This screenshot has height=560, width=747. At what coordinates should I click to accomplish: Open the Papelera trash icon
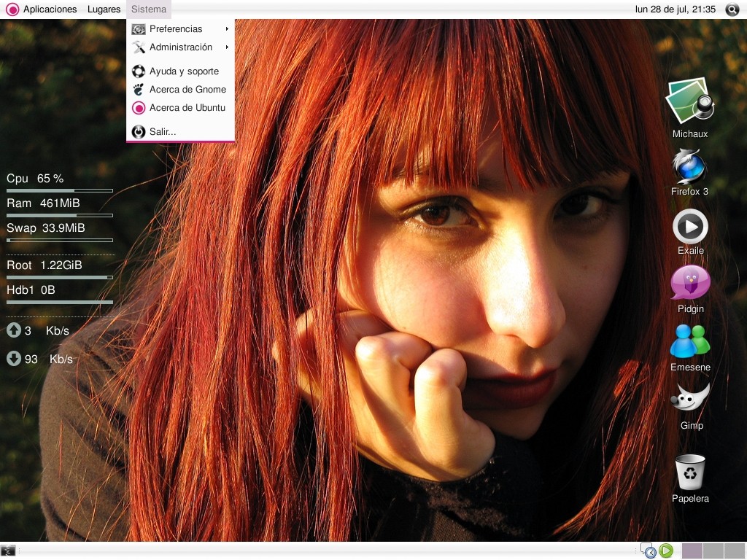pos(690,472)
